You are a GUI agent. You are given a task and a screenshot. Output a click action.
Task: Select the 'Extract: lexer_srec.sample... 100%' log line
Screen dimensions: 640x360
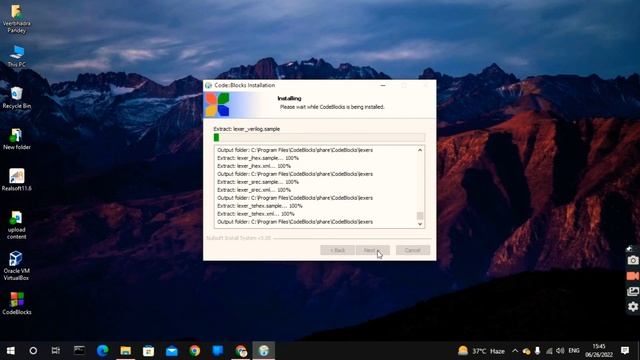click(258, 182)
